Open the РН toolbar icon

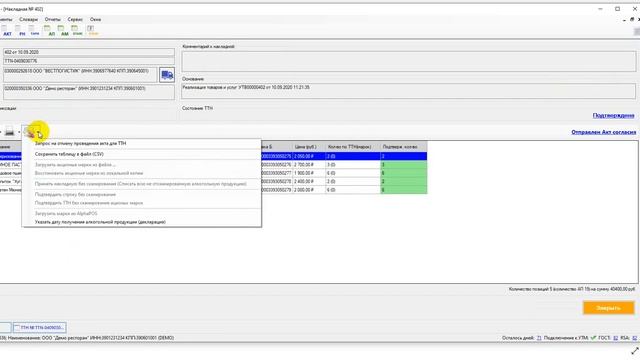pos(22,31)
